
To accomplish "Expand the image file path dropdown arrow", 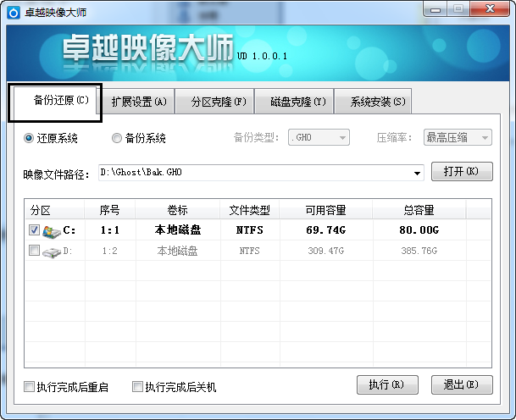I will point(417,173).
